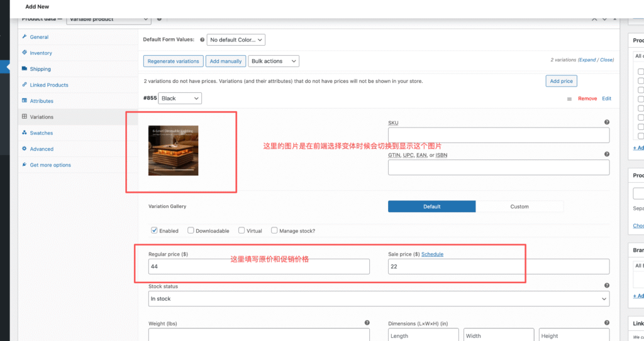Uncheck the Enabled checkbox
Screen dimensions: 644x341
point(155,230)
